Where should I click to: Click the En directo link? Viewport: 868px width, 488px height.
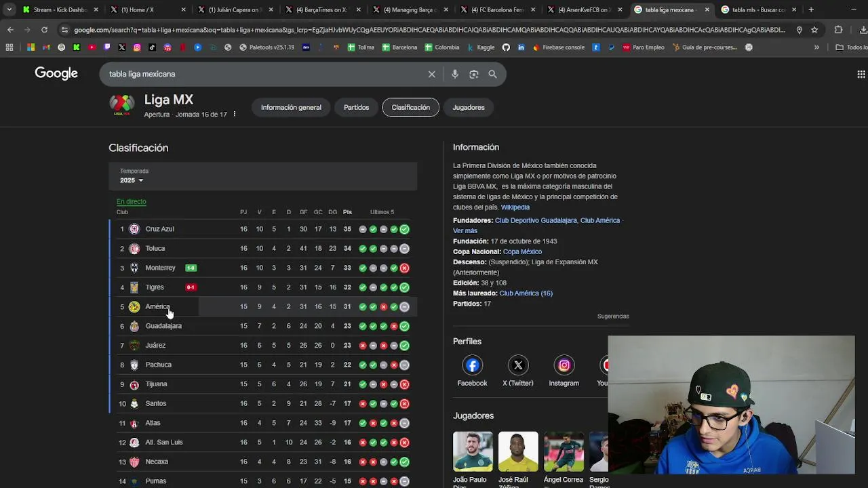[131, 201]
